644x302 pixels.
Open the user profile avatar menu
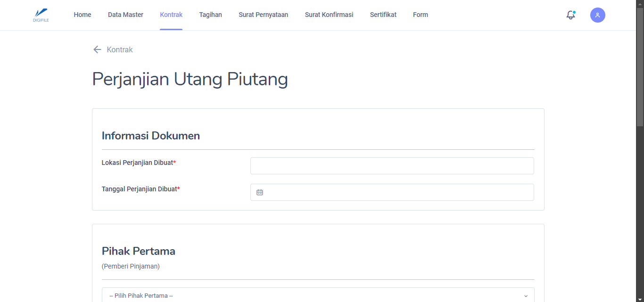click(597, 15)
